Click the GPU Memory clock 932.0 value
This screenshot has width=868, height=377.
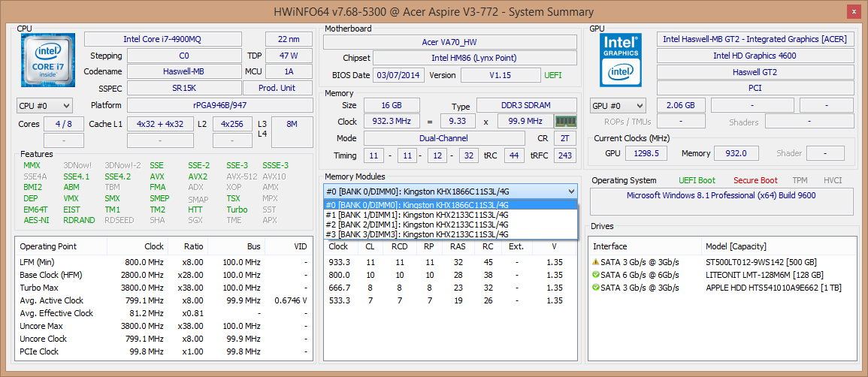click(x=735, y=153)
